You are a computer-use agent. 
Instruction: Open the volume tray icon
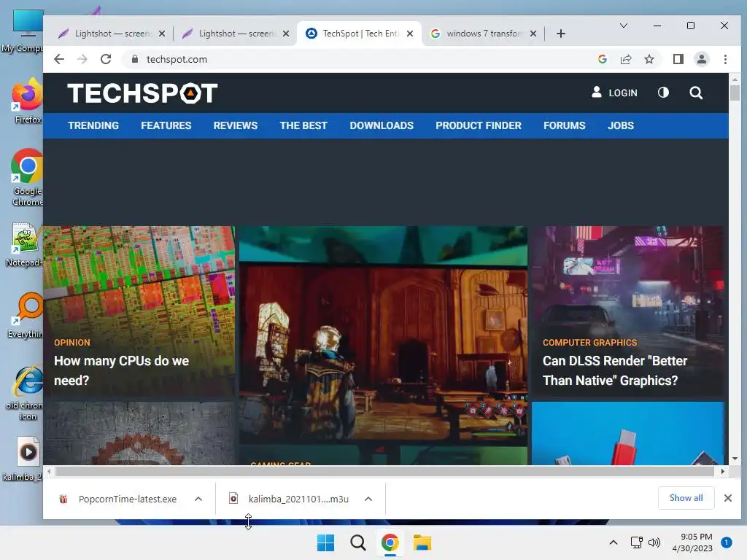(654, 542)
